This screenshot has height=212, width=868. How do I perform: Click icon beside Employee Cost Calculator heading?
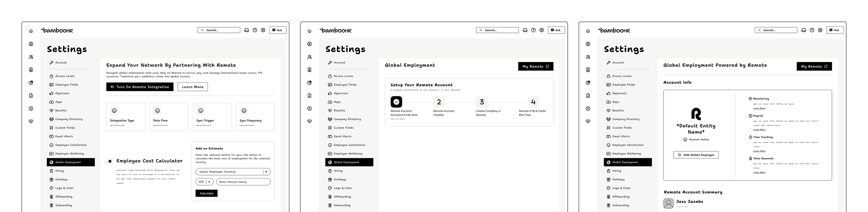click(x=110, y=161)
